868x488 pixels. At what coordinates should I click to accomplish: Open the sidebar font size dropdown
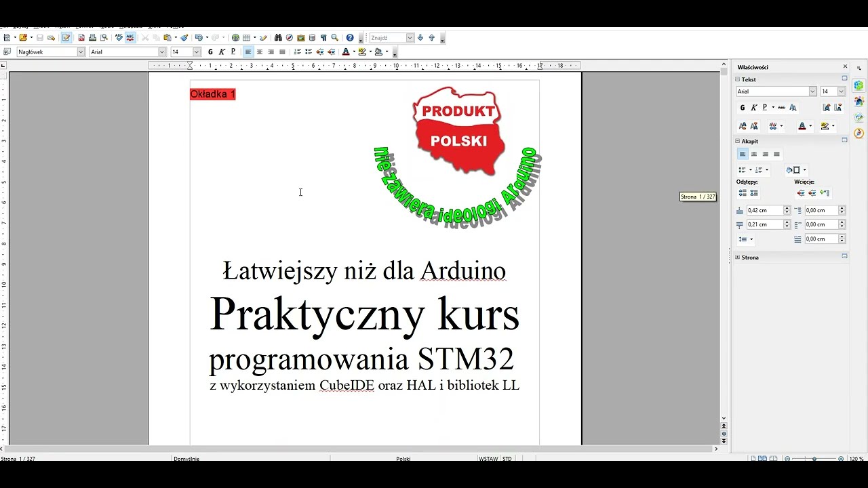tap(842, 91)
